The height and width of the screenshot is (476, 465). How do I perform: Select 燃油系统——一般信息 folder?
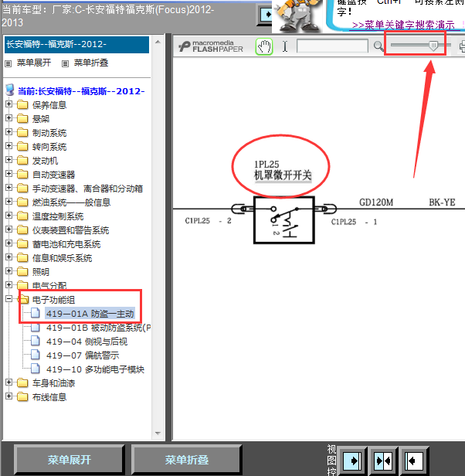coord(71,202)
